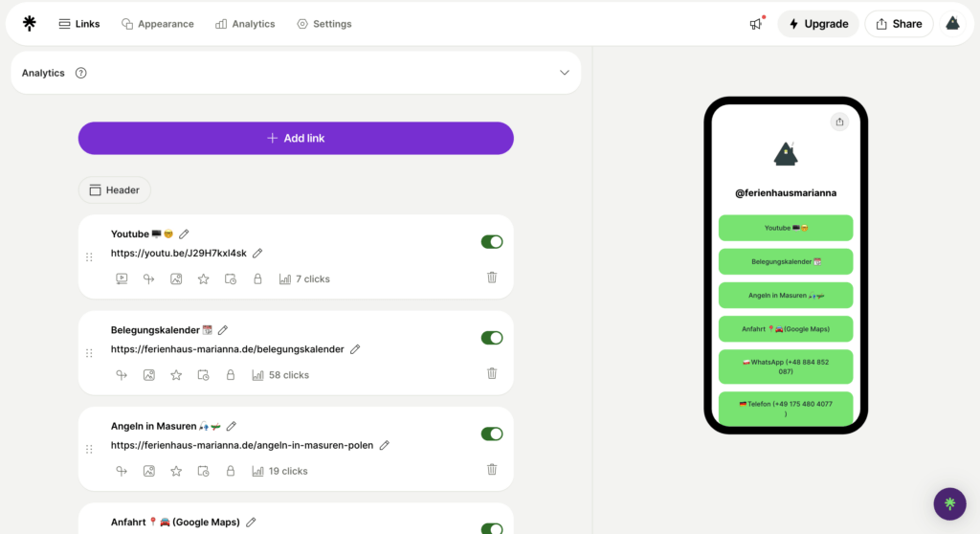Open the announcements megaphone icon

coord(756,24)
